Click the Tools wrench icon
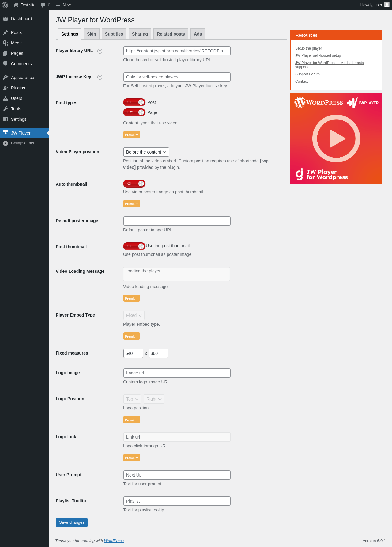The image size is (392, 547). point(6,109)
